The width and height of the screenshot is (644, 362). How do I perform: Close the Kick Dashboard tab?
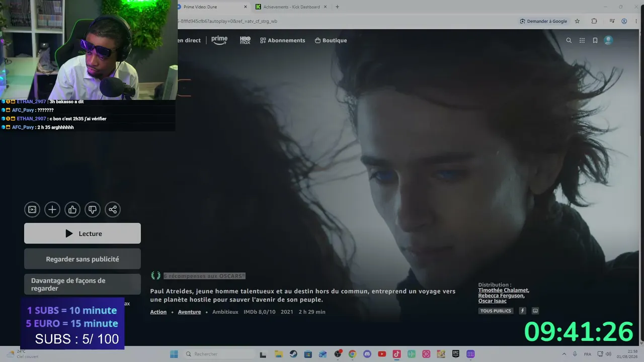[325, 7]
